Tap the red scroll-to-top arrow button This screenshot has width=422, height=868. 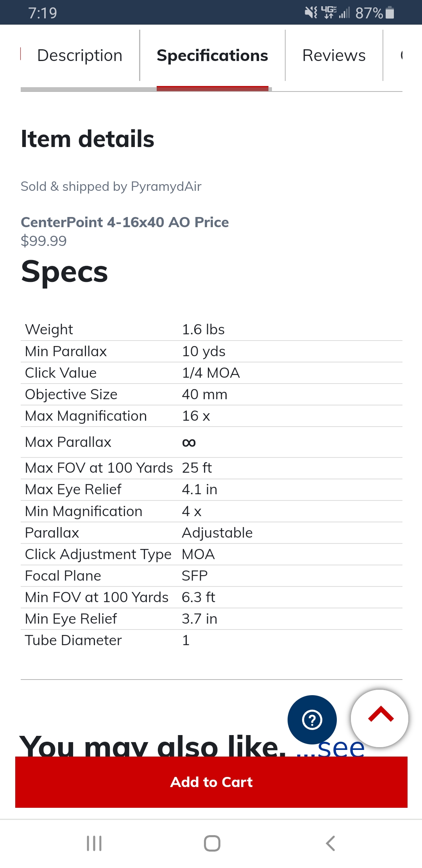380,718
